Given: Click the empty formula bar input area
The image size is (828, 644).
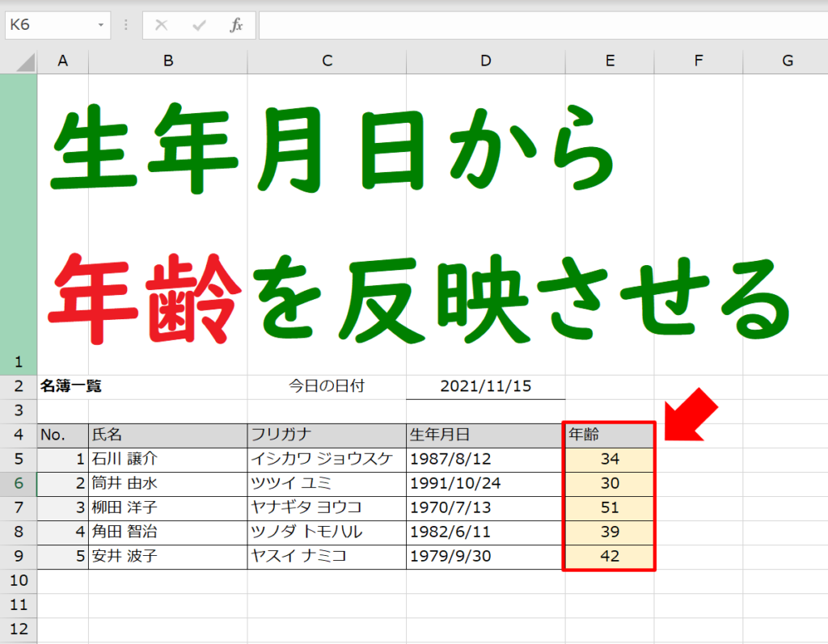Looking at the screenshot, I should 543,25.
